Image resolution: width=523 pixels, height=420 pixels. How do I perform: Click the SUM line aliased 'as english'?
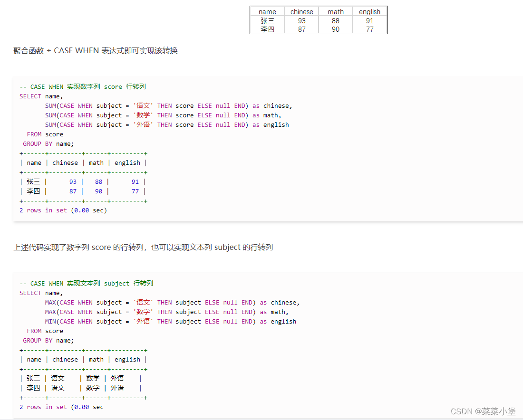click(167, 124)
